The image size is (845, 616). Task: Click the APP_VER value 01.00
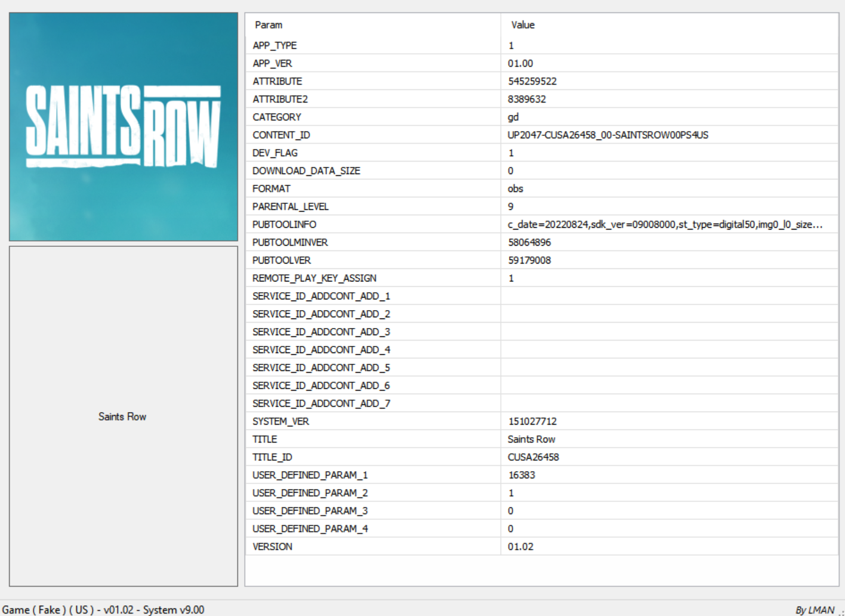point(520,63)
